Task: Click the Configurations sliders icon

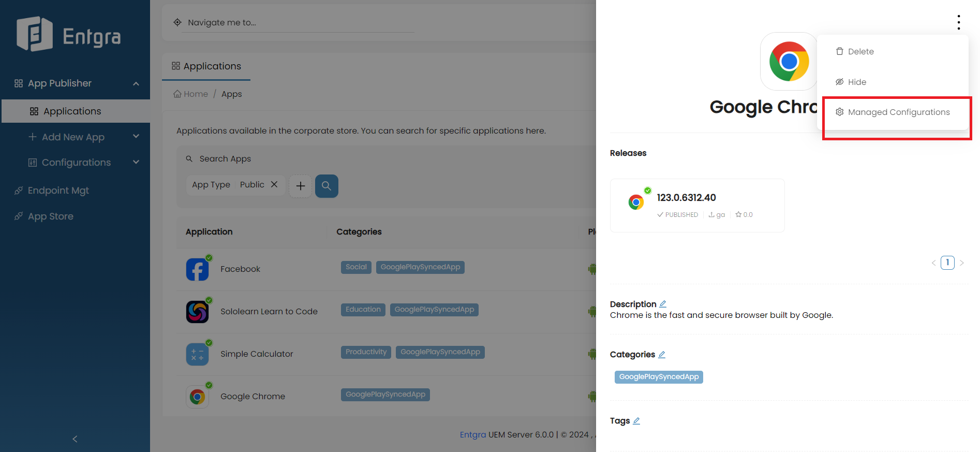Action: (x=33, y=163)
